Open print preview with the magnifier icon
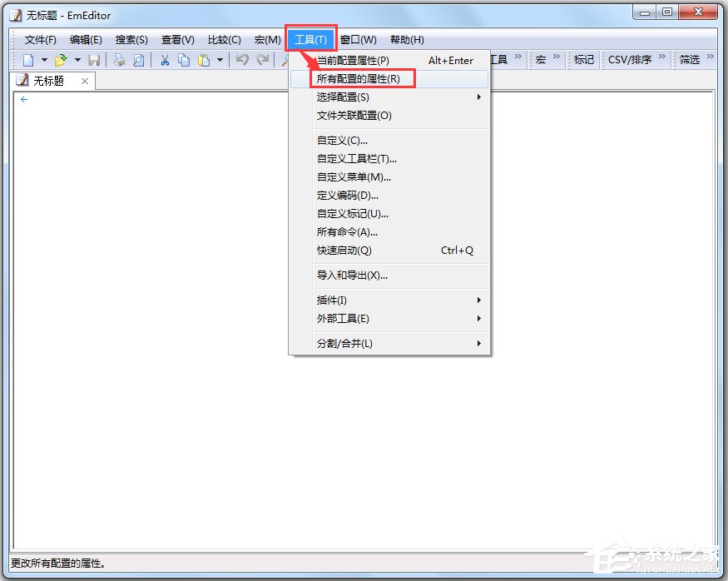The height and width of the screenshot is (581, 728). coord(136,60)
